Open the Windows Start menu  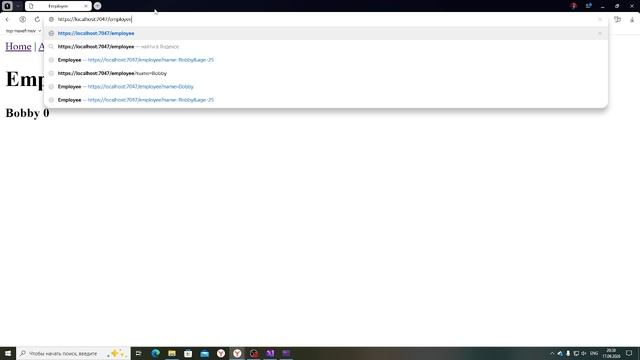click(x=8, y=353)
